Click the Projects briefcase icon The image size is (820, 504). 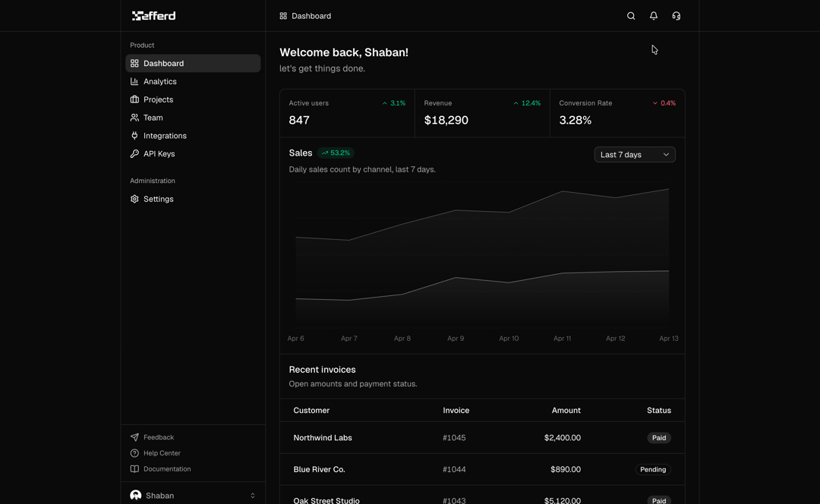(134, 99)
